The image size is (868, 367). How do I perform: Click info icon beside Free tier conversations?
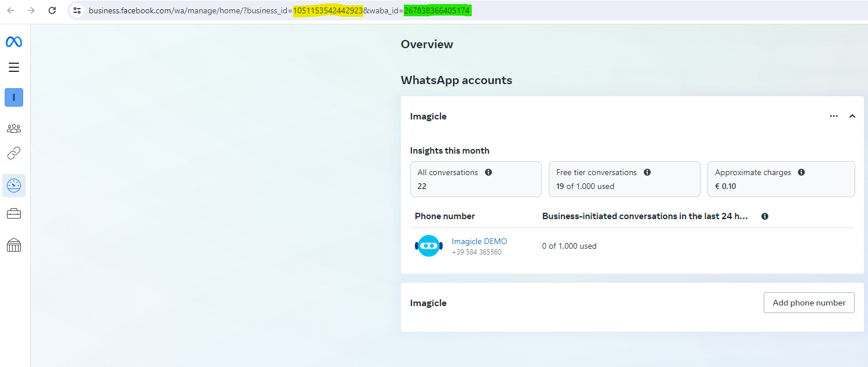[x=647, y=172]
